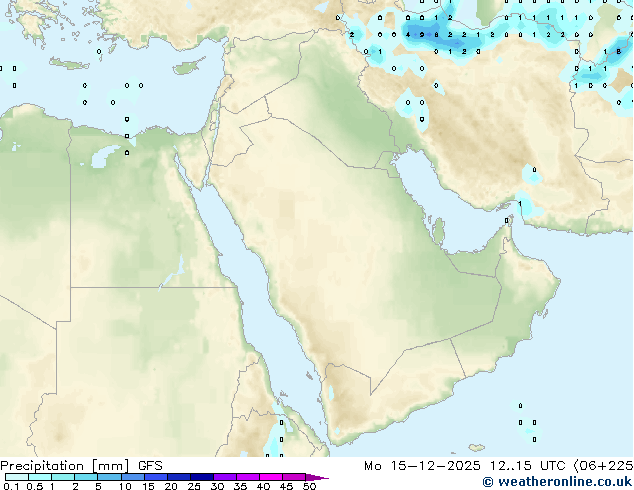Click the '12..15 UTC' time text
Viewport: 634px width, 490px height.
point(528,466)
